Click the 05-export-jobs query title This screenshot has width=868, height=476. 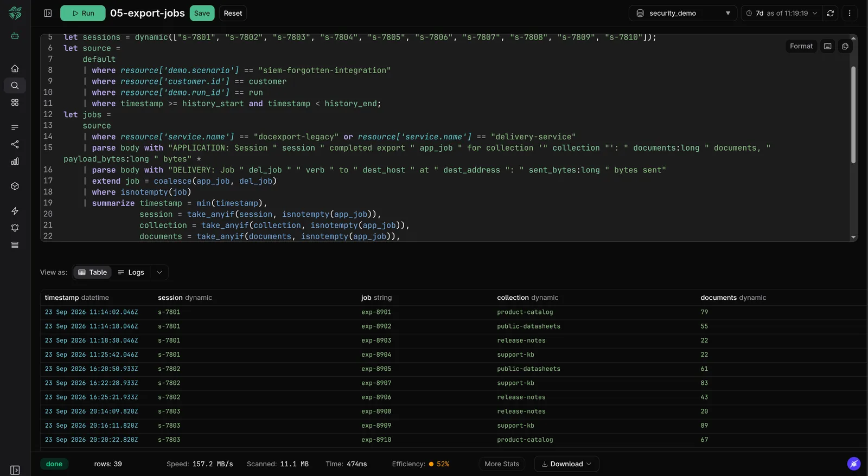[148, 13]
